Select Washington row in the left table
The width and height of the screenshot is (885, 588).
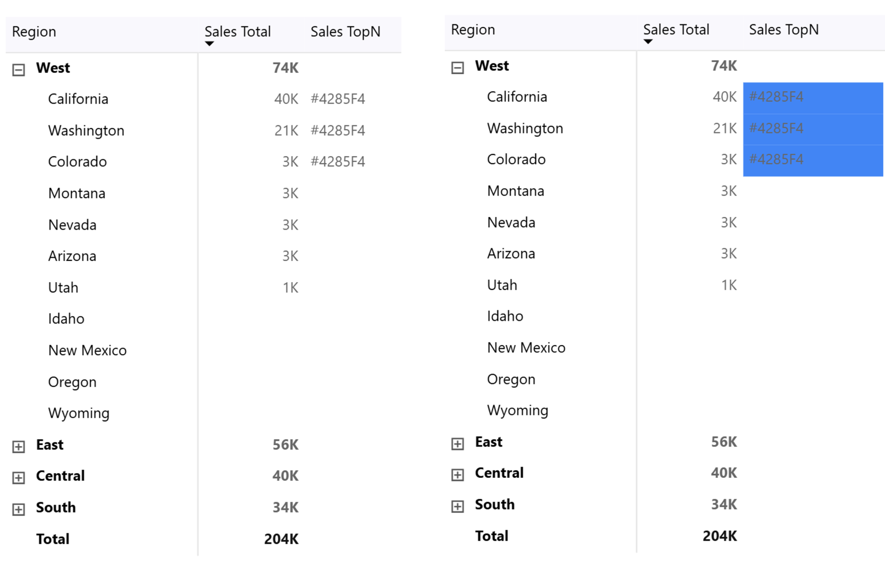pos(86,131)
